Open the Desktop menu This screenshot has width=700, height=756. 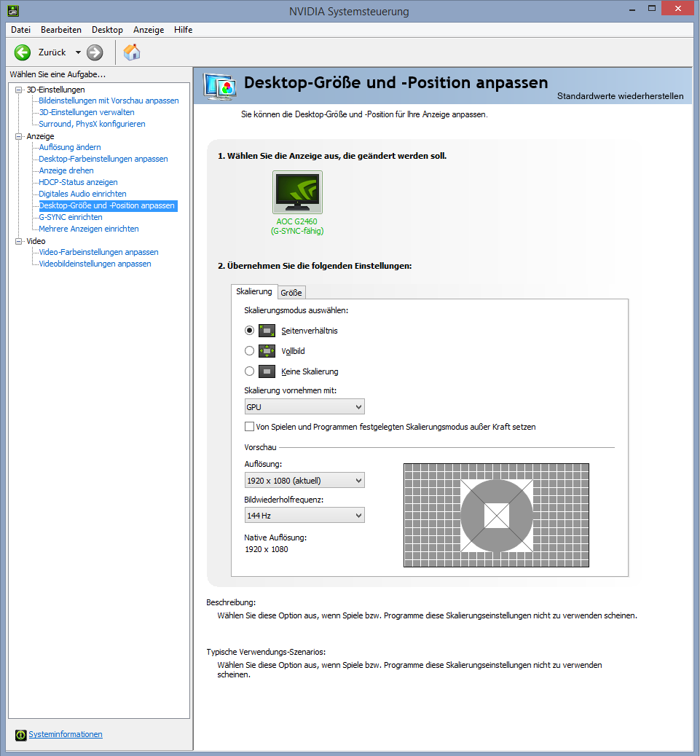click(107, 29)
